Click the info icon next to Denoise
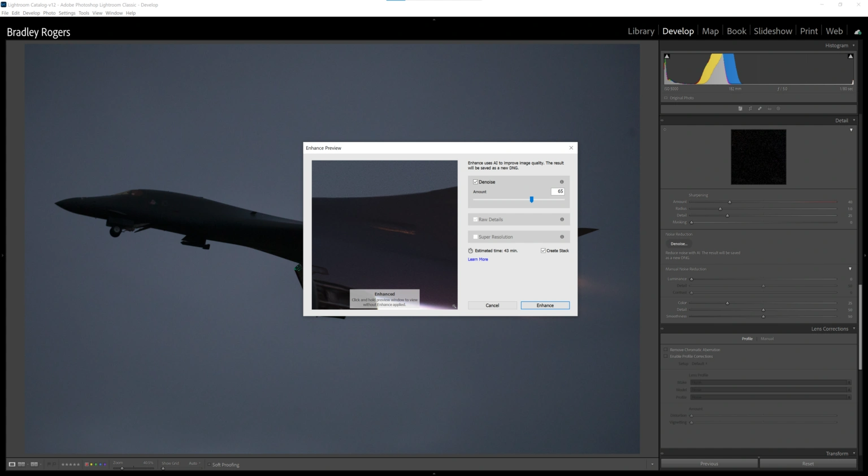Screen dimensions: 868x476 562,182
